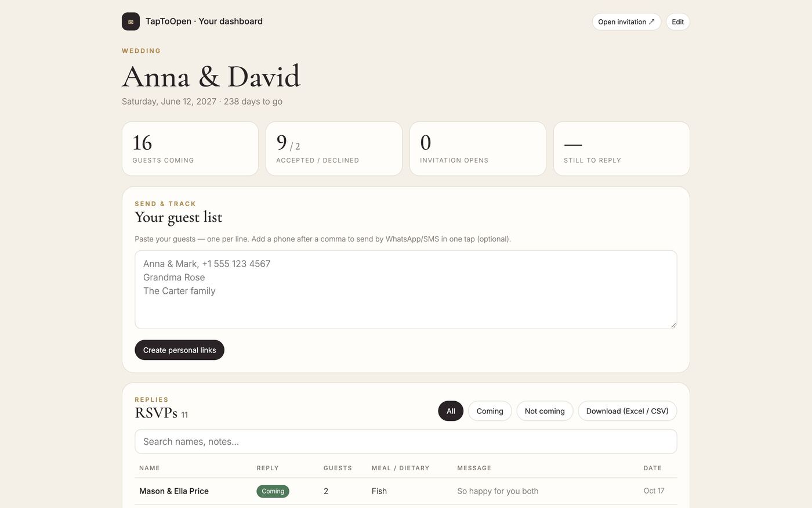The height and width of the screenshot is (508, 812).
Task: Select the All filter tab
Action: (451, 411)
